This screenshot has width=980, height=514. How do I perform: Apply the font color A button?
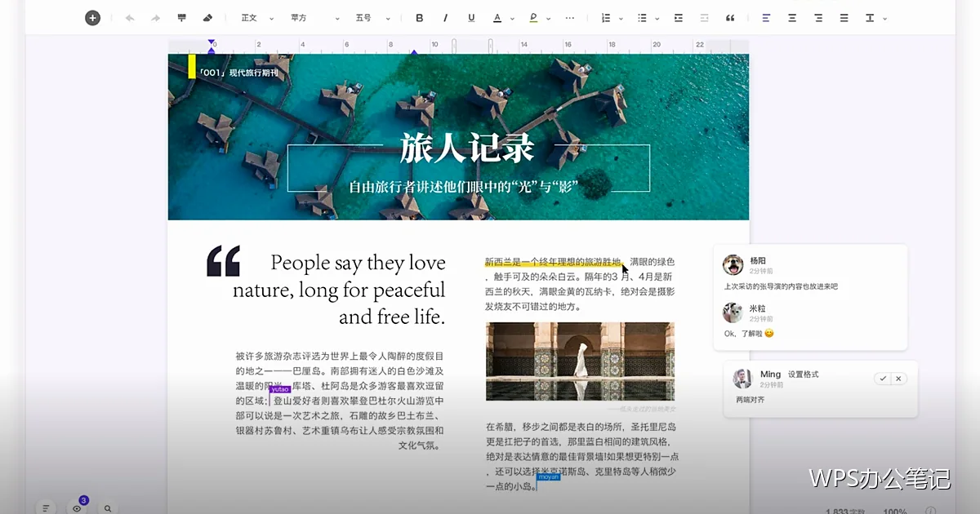point(497,18)
